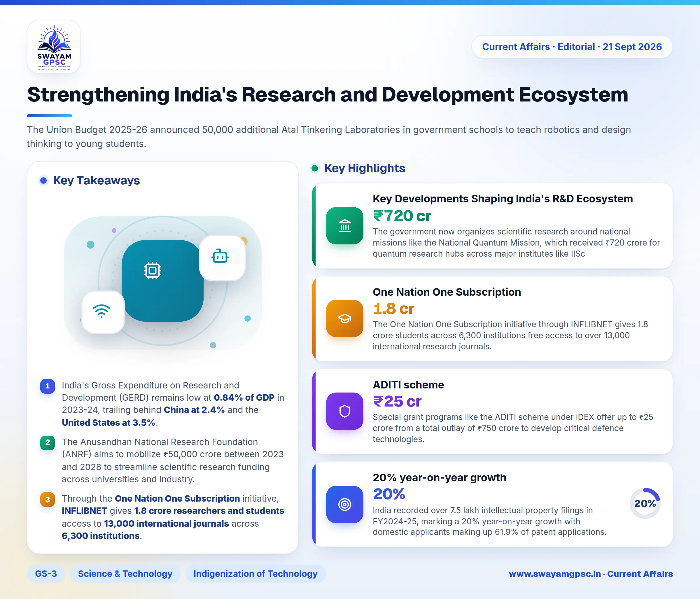
Task: Click the Current Affairs Editorial date pill
Action: pyautogui.click(x=572, y=47)
